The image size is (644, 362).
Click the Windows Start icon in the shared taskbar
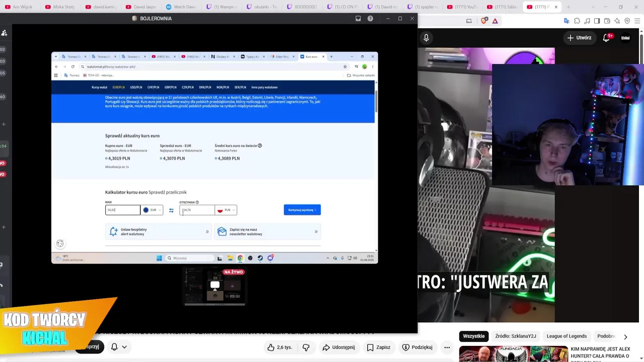tap(159, 258)
